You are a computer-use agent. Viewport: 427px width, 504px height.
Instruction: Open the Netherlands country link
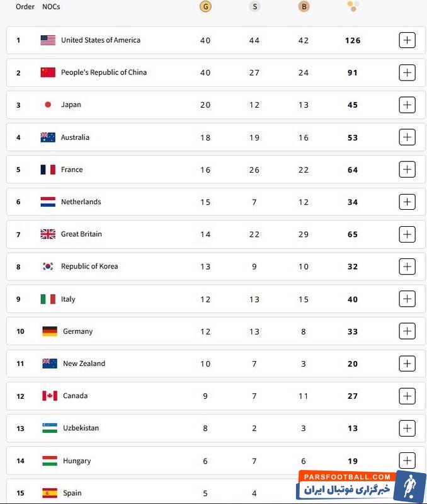pyautogui.click(x=81, y=202)
